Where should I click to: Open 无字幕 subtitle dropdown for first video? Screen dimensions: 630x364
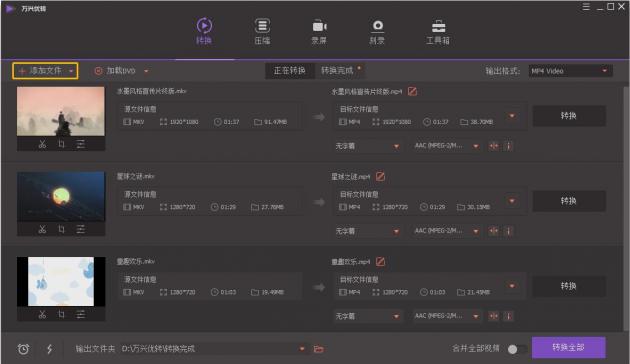pos(367,146)
